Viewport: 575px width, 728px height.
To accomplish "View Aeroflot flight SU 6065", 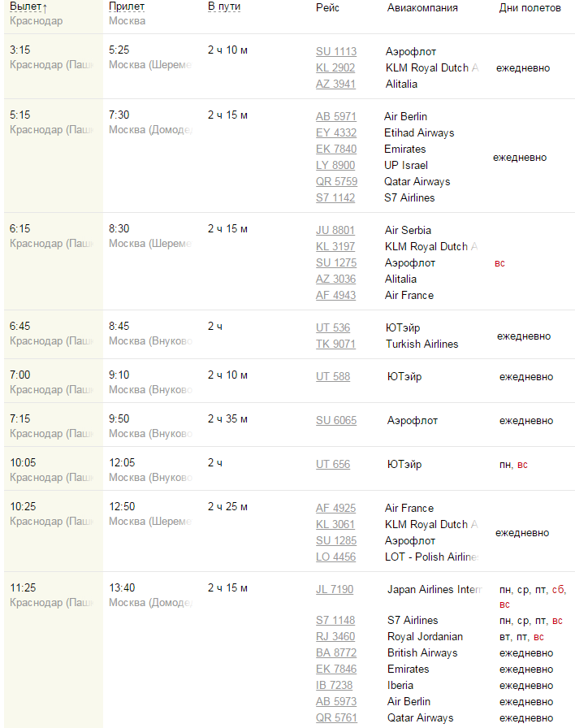I will click(x=336, y=420).
